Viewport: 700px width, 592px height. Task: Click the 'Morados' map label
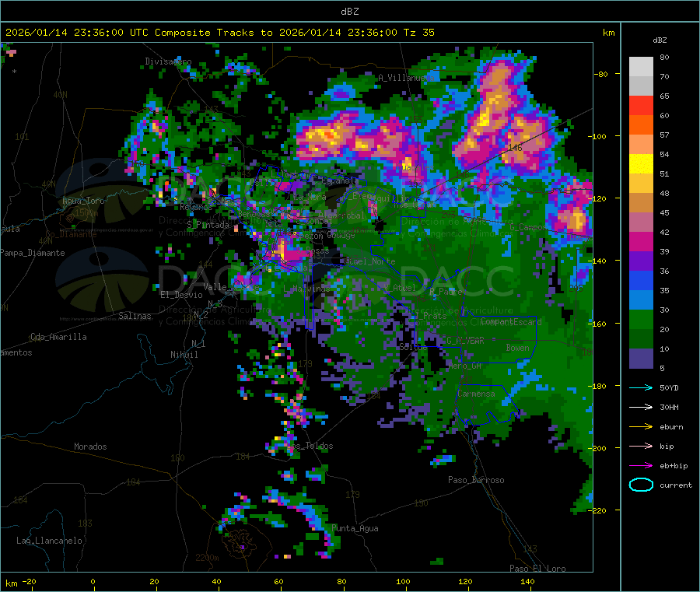[x=90, y=447]
